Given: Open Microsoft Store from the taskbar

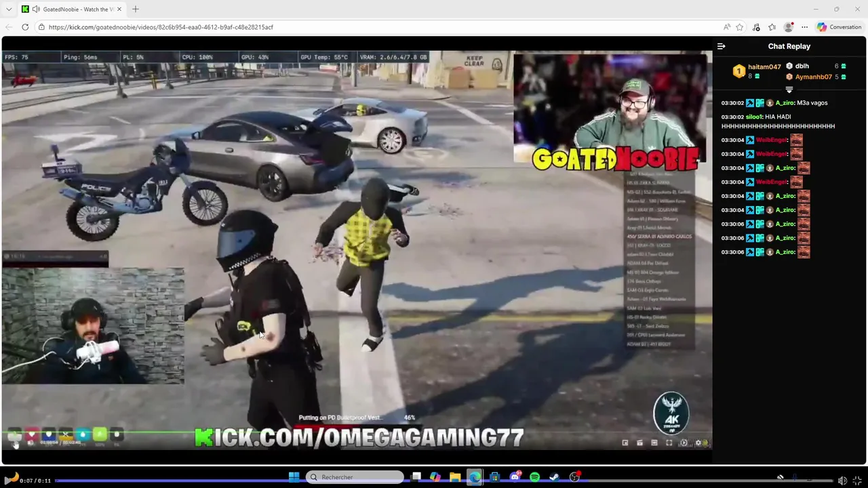Looking at the screenshot, I should pos(495,477).
